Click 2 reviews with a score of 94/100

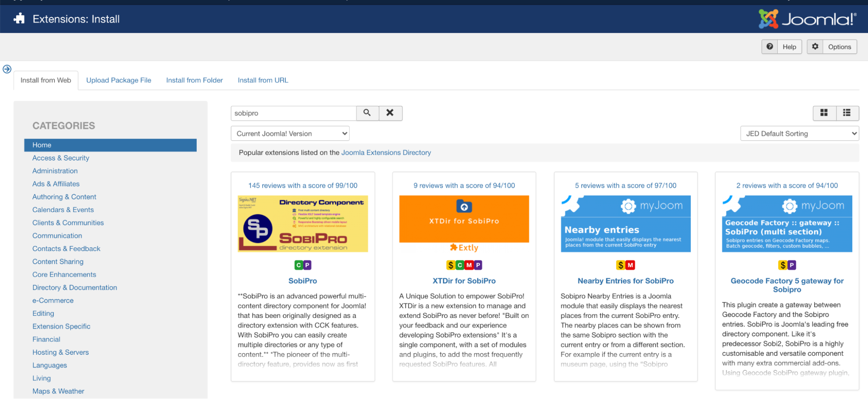coord(787,186)
